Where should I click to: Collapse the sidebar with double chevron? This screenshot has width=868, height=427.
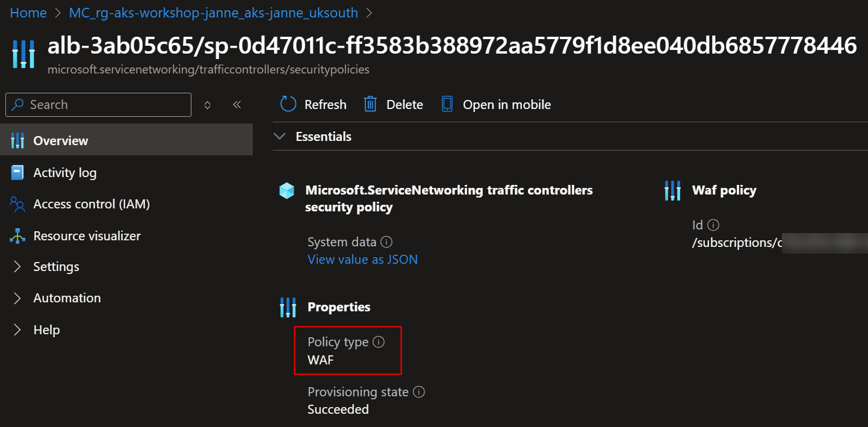[237, 105]
